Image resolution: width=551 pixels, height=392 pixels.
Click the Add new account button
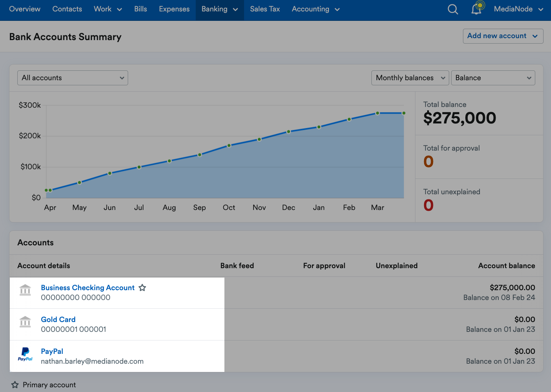click(503, 36)
